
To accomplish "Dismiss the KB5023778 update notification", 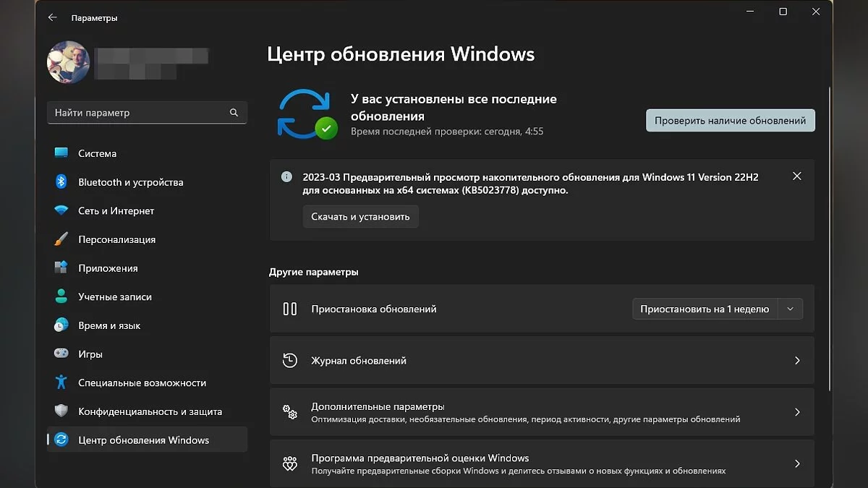I will click(x=797, y=176).
